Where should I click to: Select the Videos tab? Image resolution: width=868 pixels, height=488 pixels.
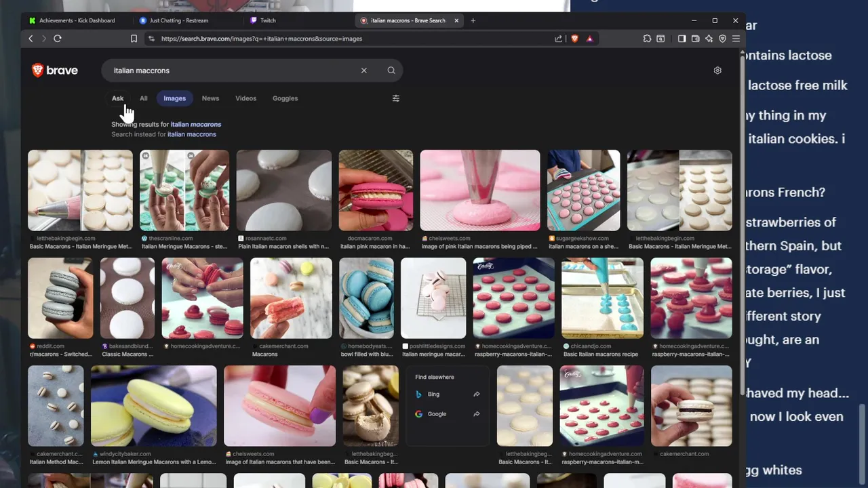tap(245, 98)
